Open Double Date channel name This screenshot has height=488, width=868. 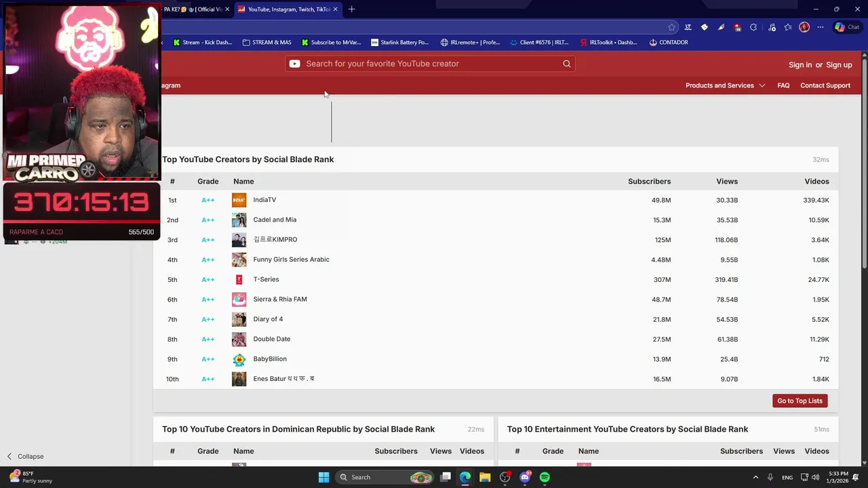pos(271,339)
